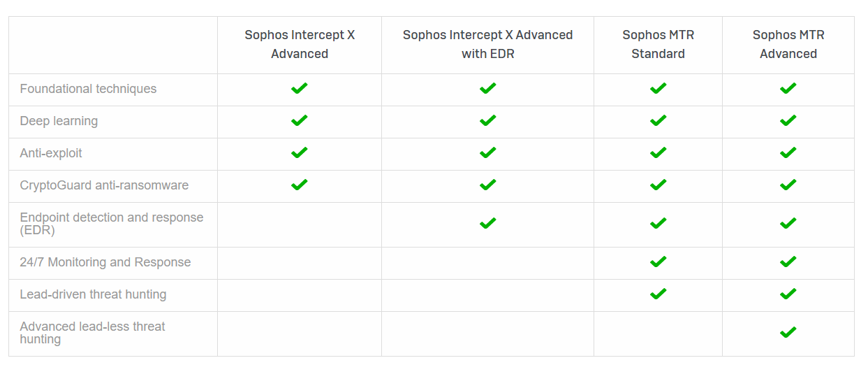The image size is (868, 372).
Task: Click the Sophos MTR Advanced column header
Action: coord(788,44)
